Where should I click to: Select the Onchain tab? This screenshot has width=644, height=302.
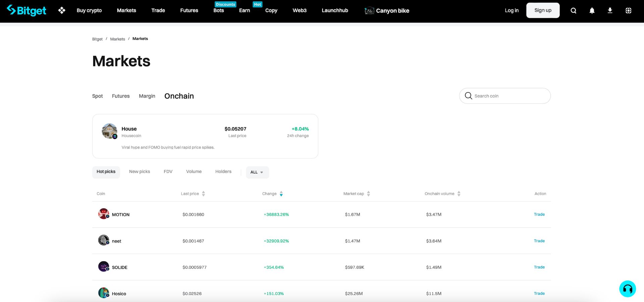click(x=179, y=96)
